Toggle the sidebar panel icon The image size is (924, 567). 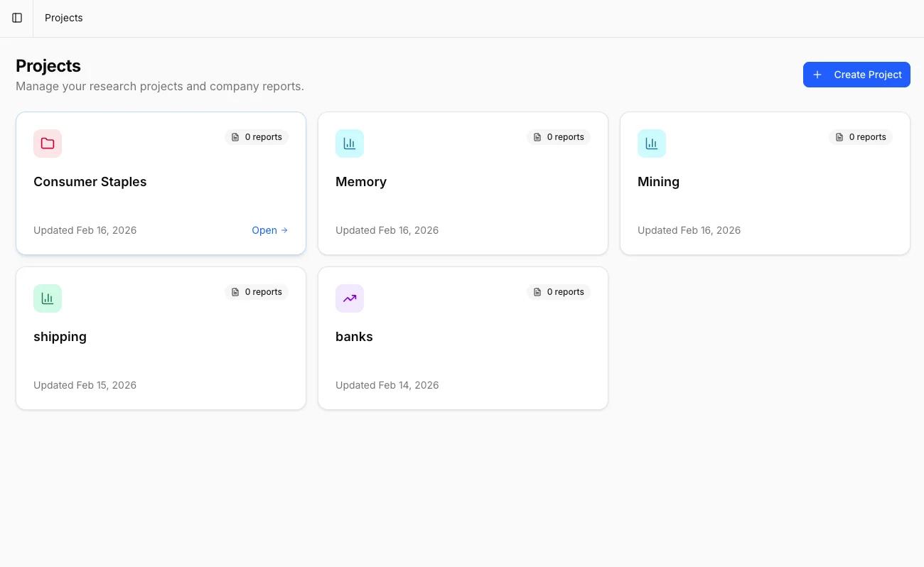16,18
